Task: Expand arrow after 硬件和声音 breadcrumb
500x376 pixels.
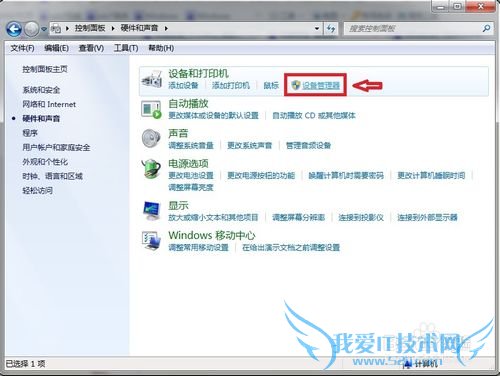Action: coord(166,28)
